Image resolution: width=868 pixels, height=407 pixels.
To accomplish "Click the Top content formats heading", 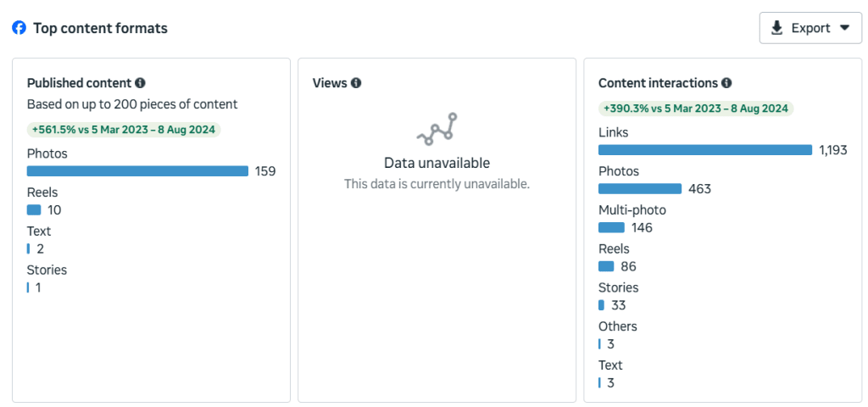I will [100, 28].
